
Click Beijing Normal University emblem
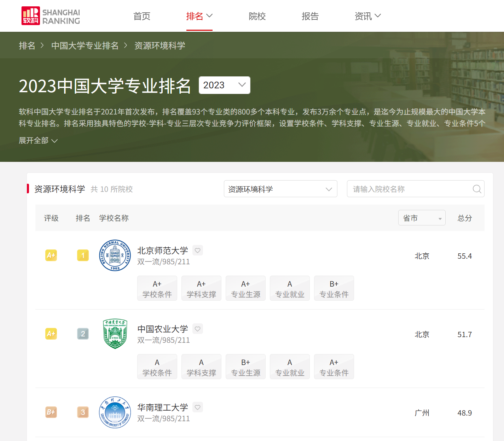(x=115, y=255)
